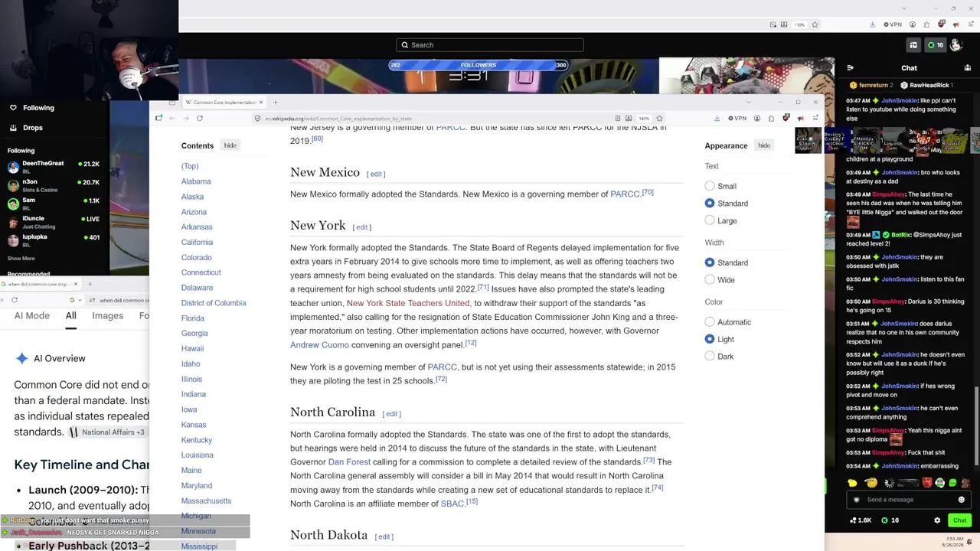Pick the yellow duck emote in chat
Image resolution: width=980 pixels, height=551 pixels.
[x=852, y=483]
